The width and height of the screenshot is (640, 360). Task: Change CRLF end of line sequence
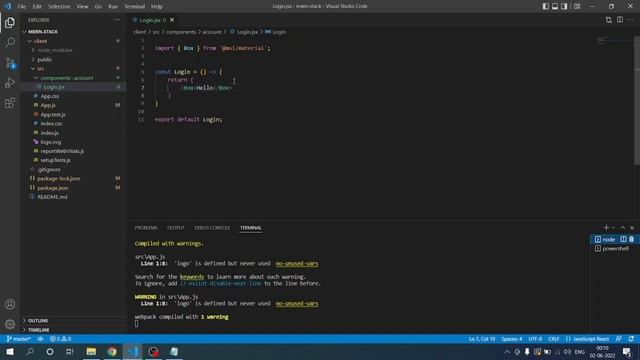pyautogui.click(x=554, y=339)
